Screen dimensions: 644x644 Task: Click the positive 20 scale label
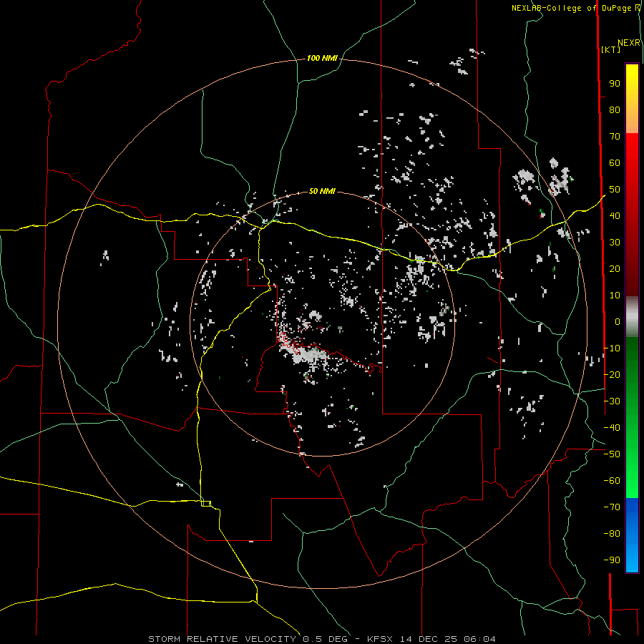coord(615,269)
